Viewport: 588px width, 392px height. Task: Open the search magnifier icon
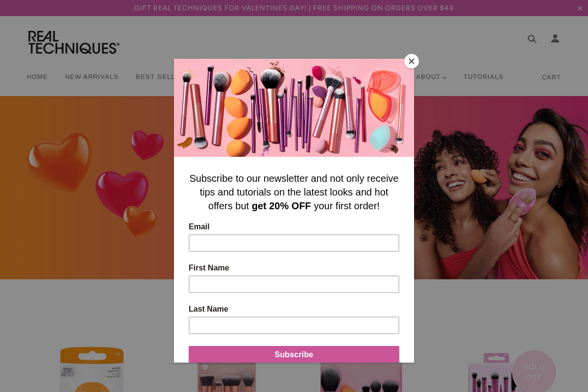(532, 39)
